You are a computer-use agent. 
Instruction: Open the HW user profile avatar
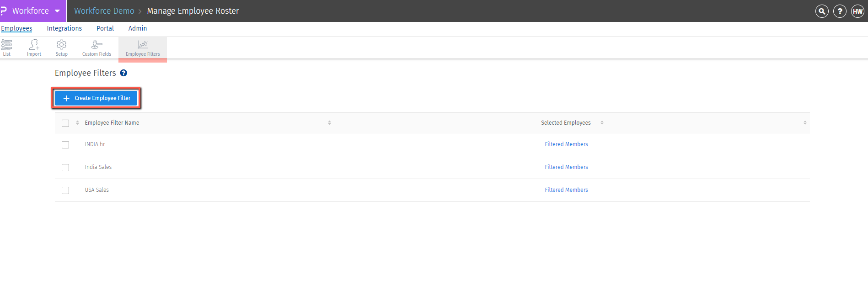(857, 11)
